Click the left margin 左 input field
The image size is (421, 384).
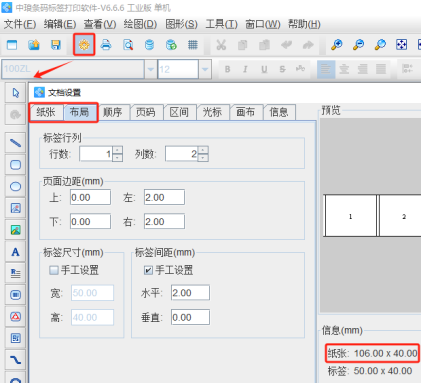pyautogui.click(x=164, y=197)
